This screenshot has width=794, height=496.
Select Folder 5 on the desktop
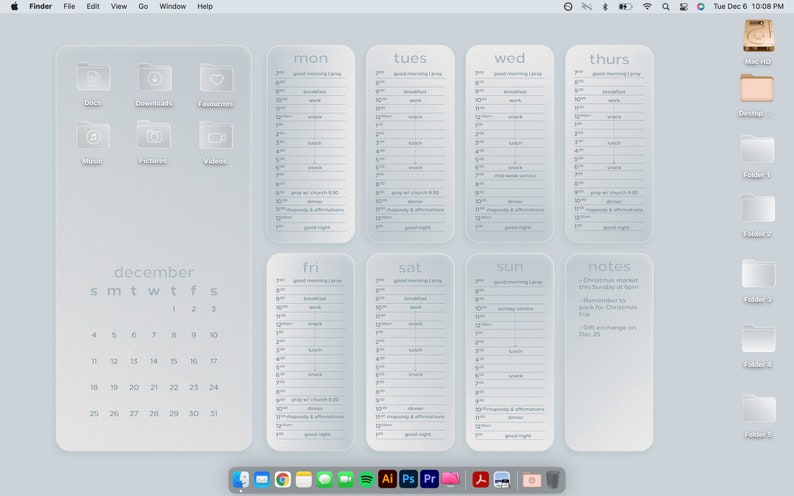point(759,408)
